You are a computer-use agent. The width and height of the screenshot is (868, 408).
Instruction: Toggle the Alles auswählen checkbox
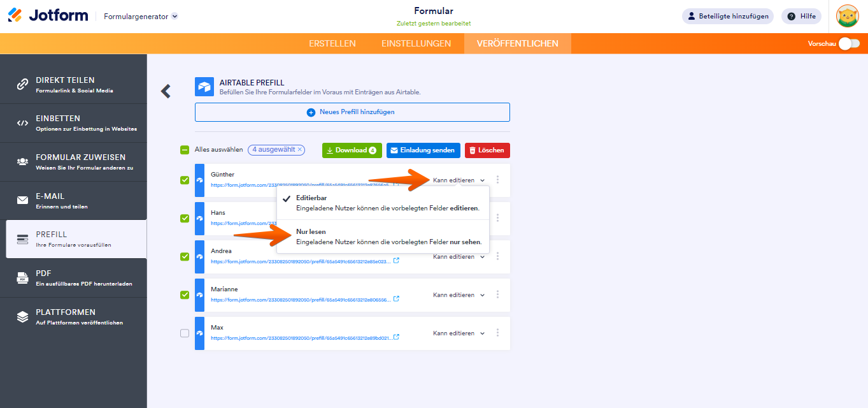click(185, 150)
